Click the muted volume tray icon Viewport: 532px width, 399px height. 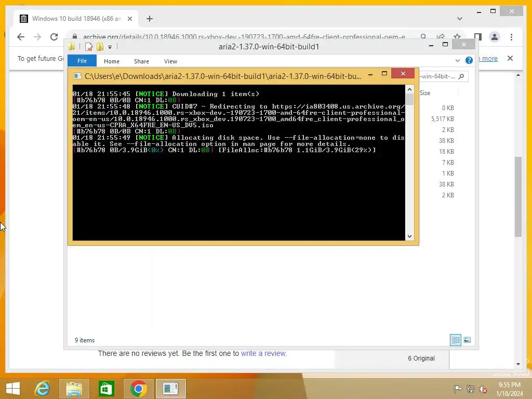483,389
